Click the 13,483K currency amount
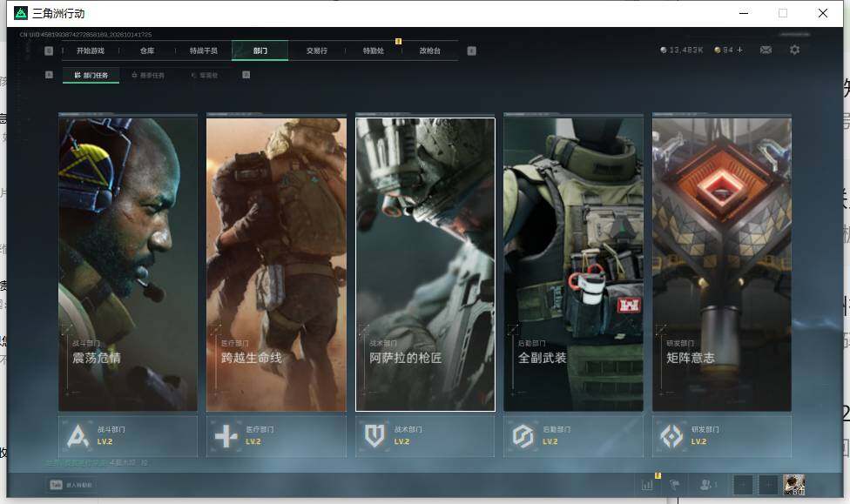850x504 pixels. point(686,50)
